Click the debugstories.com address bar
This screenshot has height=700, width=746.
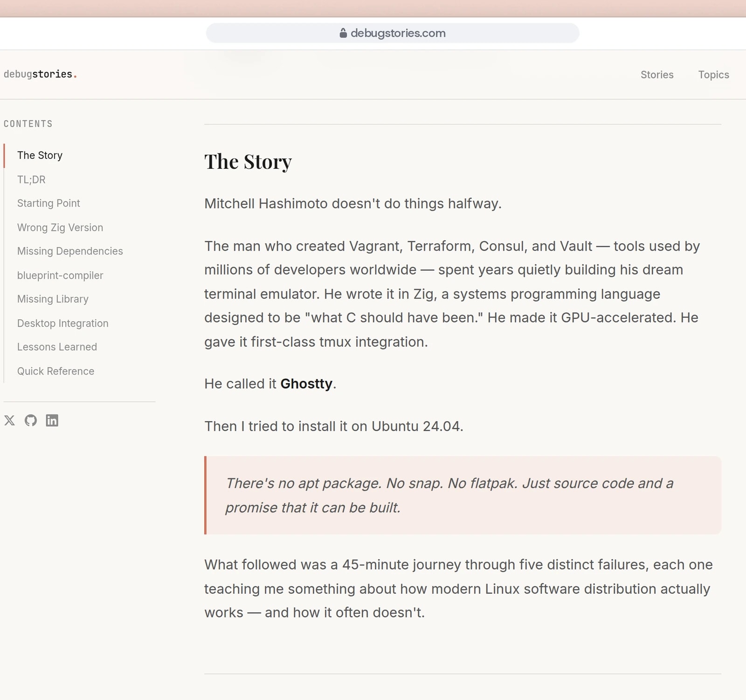coord(393,33)
